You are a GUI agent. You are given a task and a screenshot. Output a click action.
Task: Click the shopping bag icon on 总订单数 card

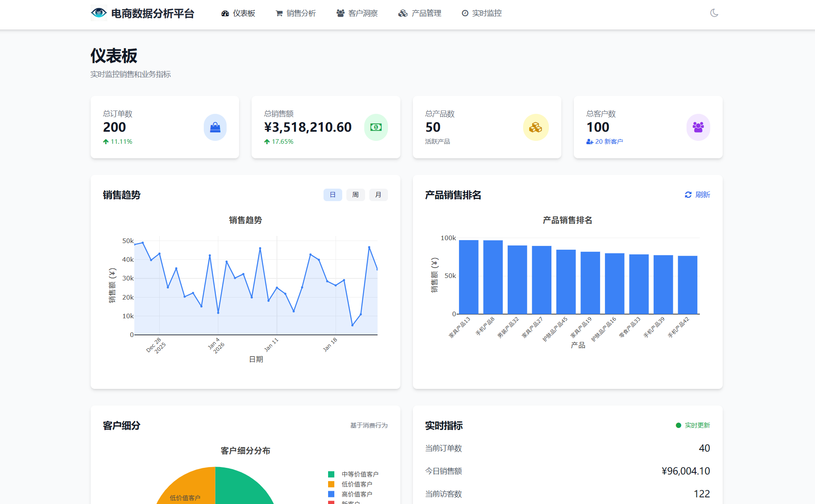tap(215, 127)
